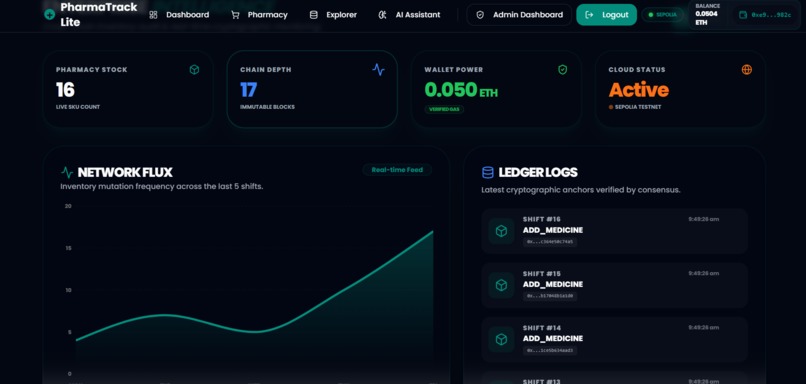Click the y-axis label 15 on the chart
The height and width of the screenshot is (384, 806).
point(68,248)
